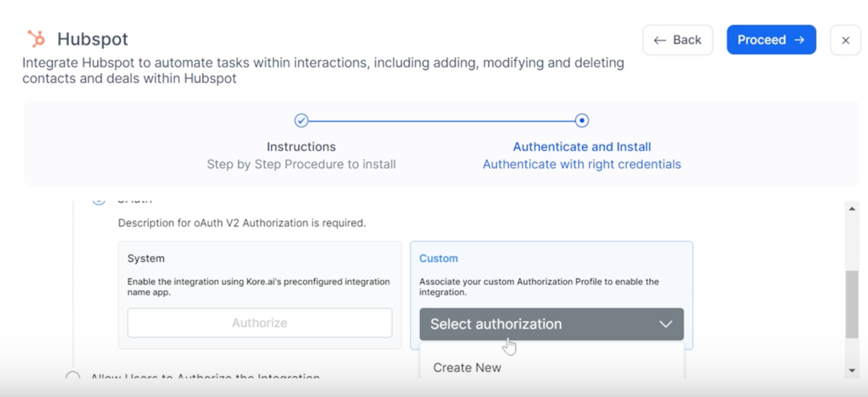Select the System authorization card title
This screenshot has width=868, height=397.
pyautogui.click(x=146, y=259)
